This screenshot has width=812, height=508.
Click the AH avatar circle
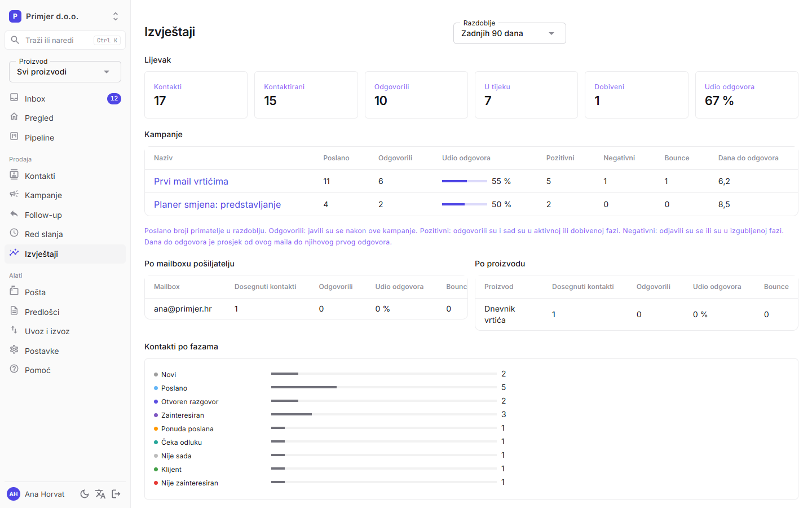14,494
